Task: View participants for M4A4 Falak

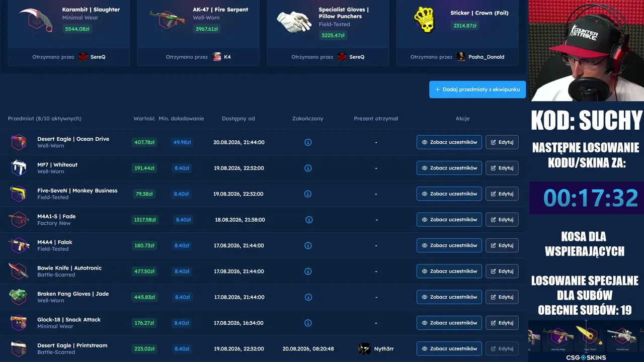Action: tap(449, 245)
